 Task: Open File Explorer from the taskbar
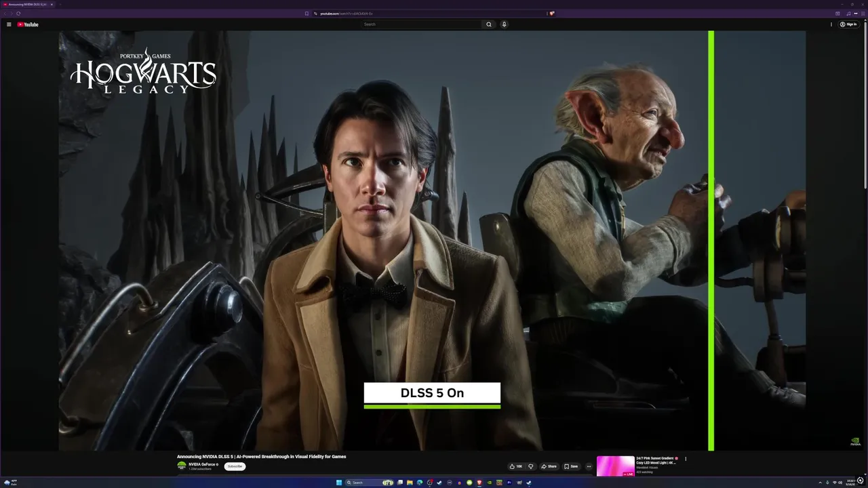(x=410, y=483)
